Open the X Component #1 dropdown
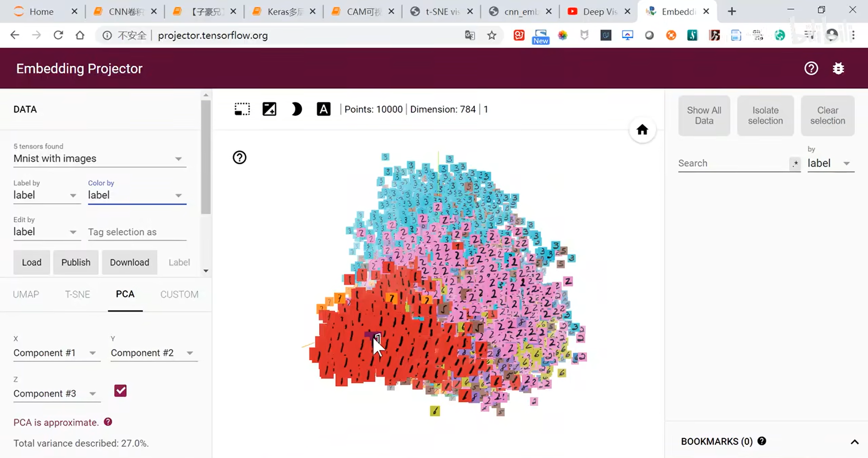Viewport: 868px width, 458px height. (57, 353)
